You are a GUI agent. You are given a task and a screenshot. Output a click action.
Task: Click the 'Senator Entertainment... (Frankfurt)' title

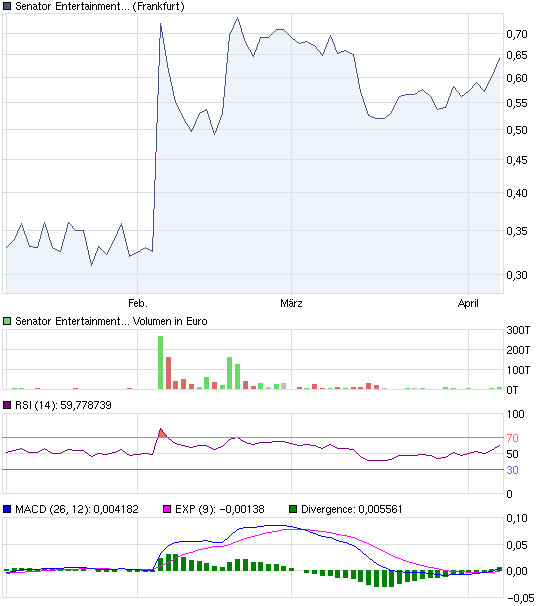(x=100, y=6)
